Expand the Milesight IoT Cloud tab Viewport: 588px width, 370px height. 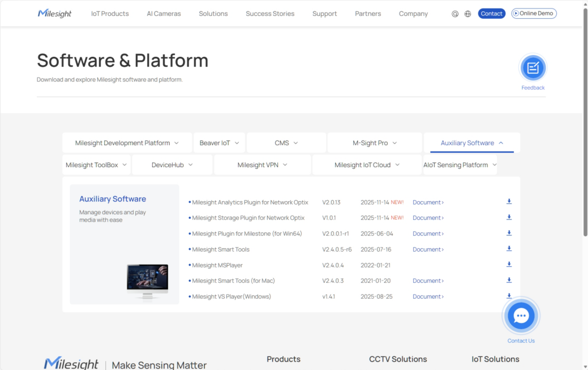367,165
